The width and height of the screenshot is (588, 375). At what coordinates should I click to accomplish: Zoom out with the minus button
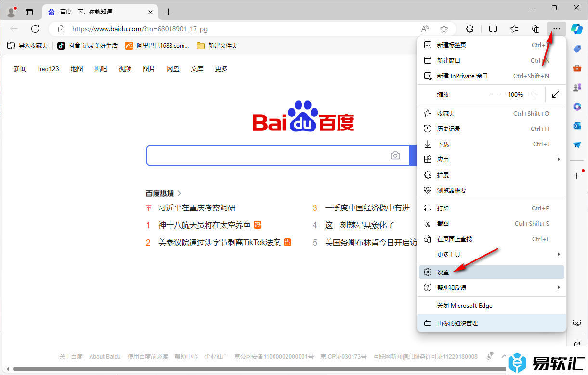pos(496,94)
